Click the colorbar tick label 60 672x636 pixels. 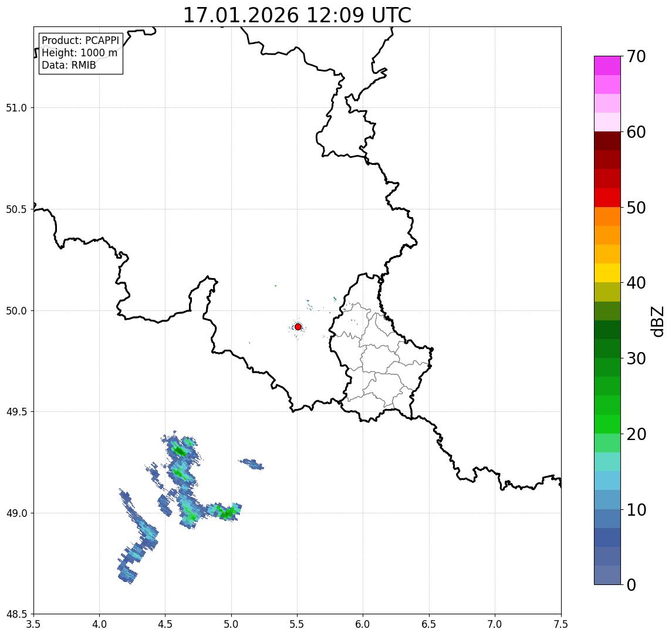point(636,133)
